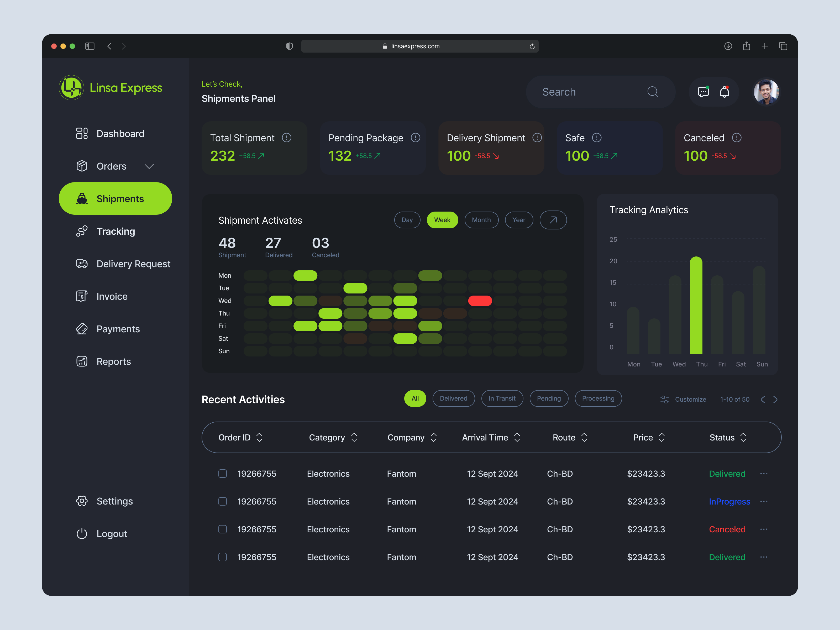Screen dimensions: 840x630
Task: Open the notifications bell icon
Action: coord(724,92)
